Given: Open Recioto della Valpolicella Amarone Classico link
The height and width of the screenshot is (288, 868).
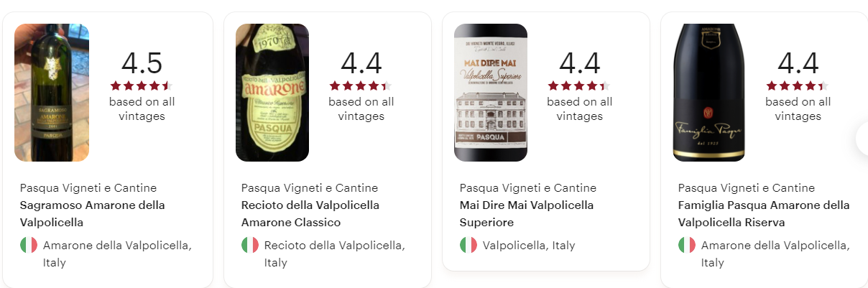Looking at the screenshot, I should (x=310, y=214).
